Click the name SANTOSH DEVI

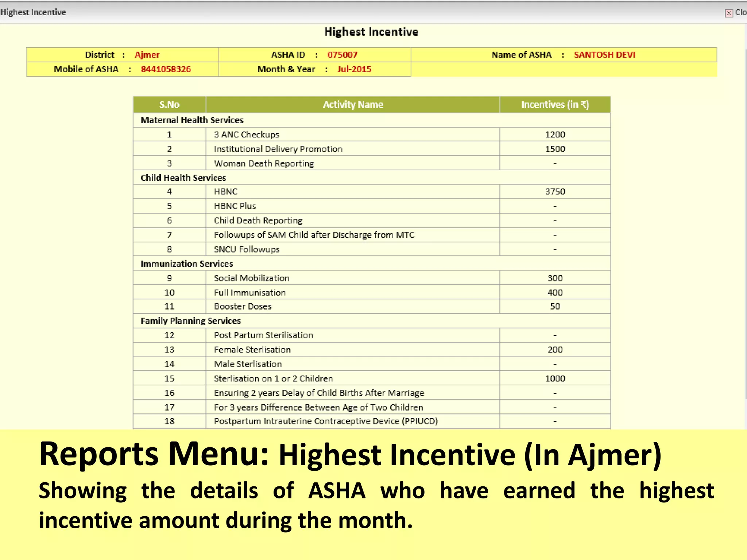[604, 55]
